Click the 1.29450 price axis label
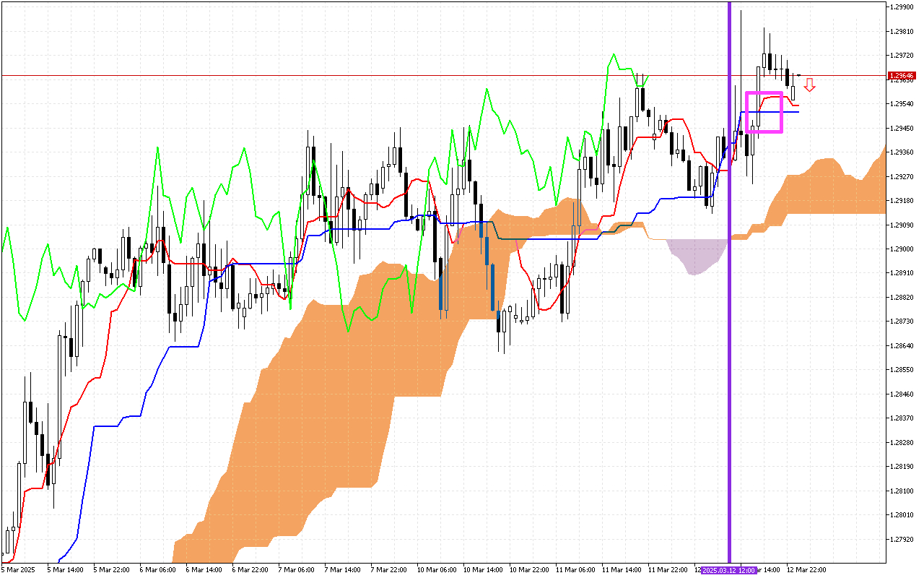The height and width of the screenshot is (578, 924). 902,128
